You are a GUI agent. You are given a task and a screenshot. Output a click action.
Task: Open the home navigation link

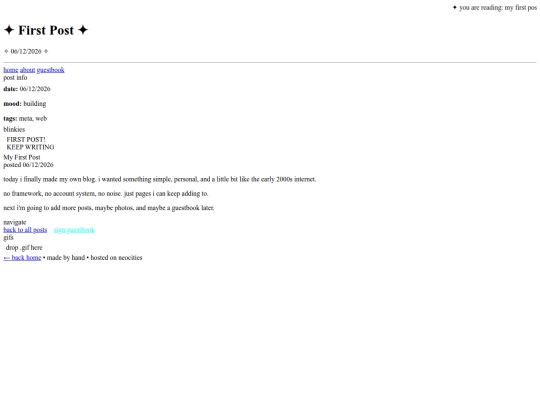tap(11, 70)
